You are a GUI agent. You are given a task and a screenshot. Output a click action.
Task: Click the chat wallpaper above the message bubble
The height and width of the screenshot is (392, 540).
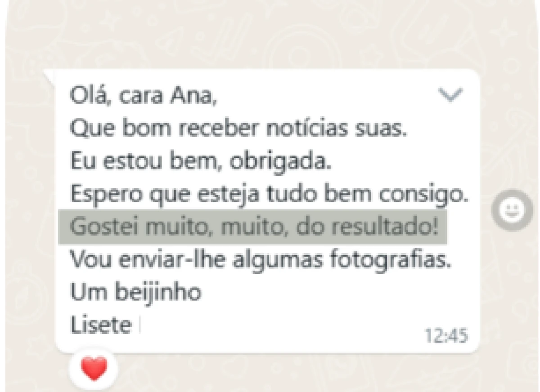(270, 34)
